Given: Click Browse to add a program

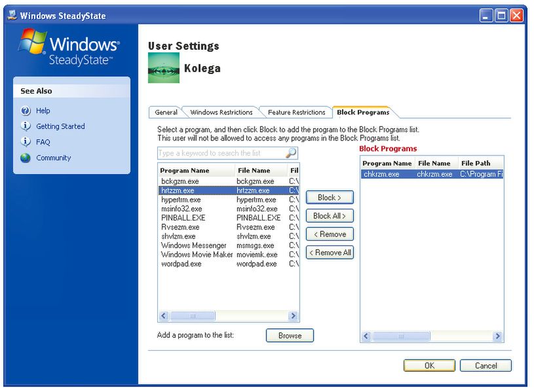Looking at the screenshot, I should coord(290,336).
